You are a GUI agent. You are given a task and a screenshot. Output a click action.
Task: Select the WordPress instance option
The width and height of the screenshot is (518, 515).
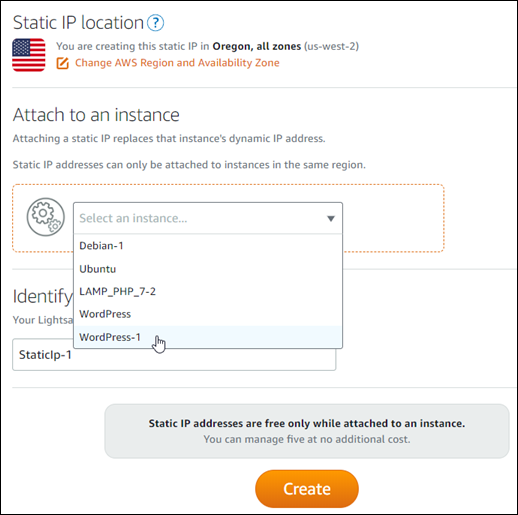(208, 314)
